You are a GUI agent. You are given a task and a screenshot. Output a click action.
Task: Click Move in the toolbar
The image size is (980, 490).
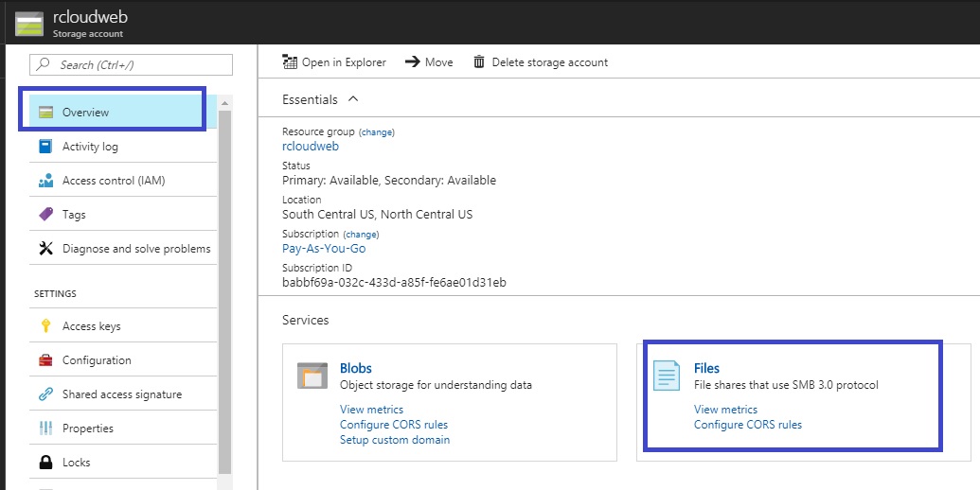click(429, 62)
